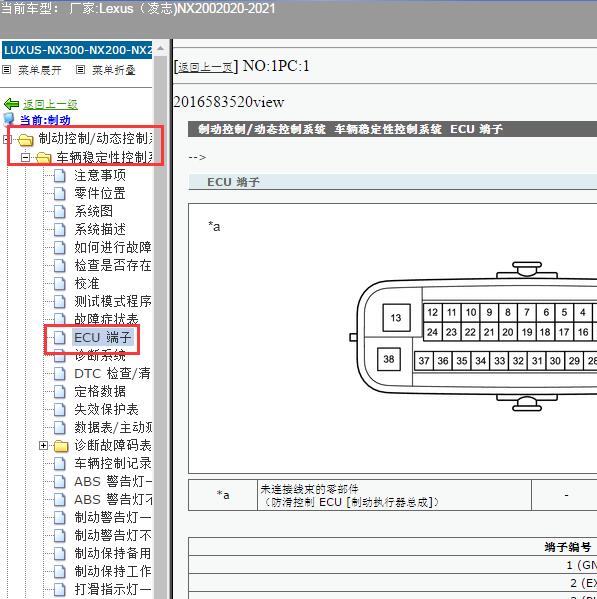Click the page icon beside 测试模式程序
The width and height of the screenshot is (597, 599).
[x=60, y=302]
